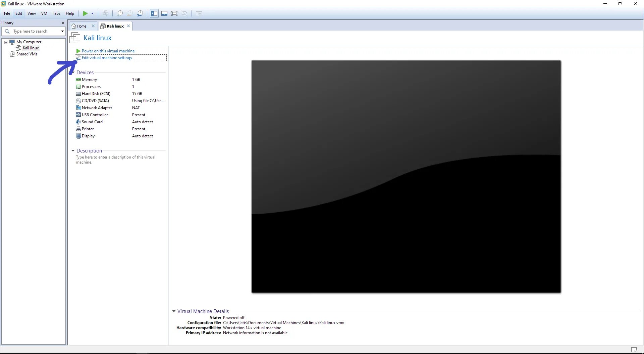Click the Network Adapter device icon
The width and height of the screenshot is (644, 354).
pyautogui.click(x=78, y=108)
